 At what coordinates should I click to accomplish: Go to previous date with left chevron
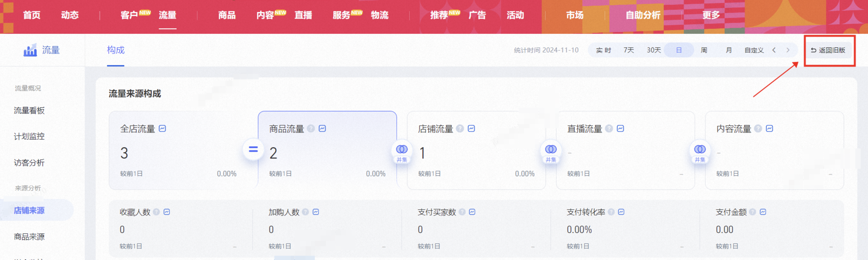(774, 50)
